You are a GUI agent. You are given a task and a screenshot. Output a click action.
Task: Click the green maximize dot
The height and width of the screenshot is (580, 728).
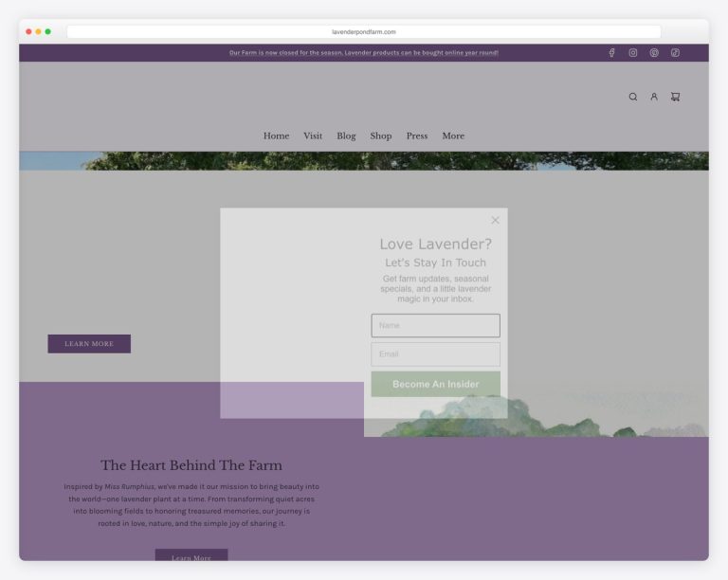(x=47, y=31)
